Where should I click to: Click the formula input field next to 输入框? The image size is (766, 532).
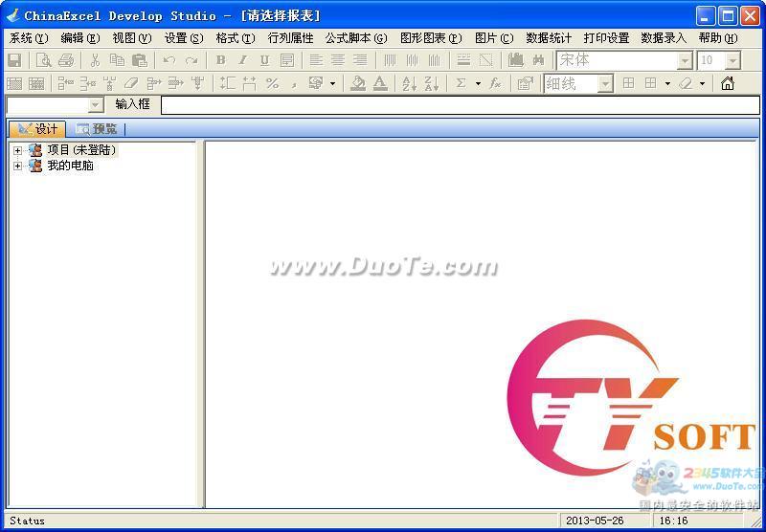click(461, 105)
